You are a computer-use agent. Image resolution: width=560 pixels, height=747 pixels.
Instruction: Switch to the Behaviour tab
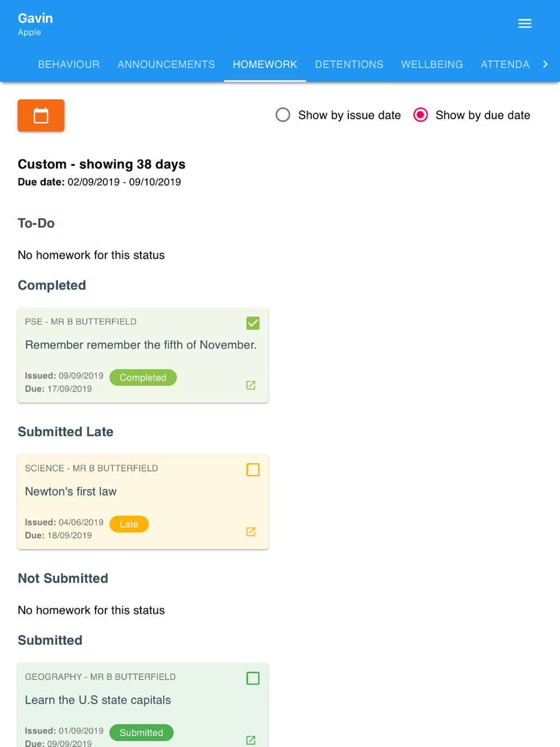(x=69, y=64)
